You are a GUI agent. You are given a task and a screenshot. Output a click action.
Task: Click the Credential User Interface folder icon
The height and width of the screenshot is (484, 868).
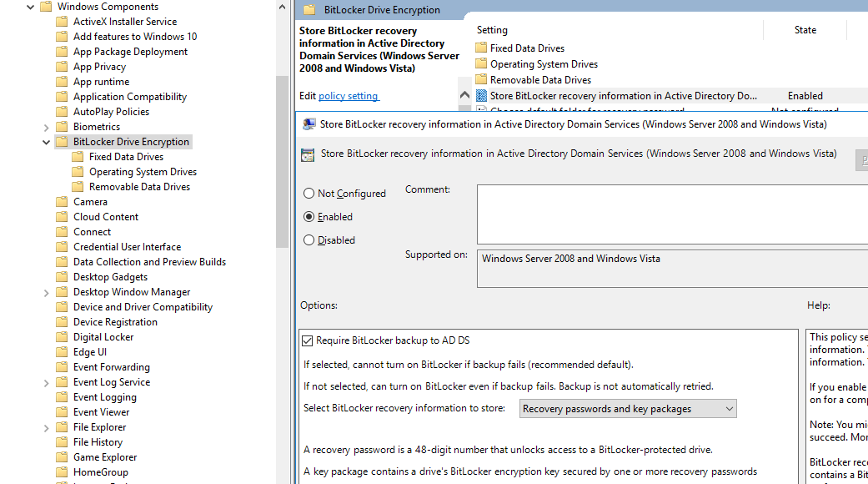(62, 246)
